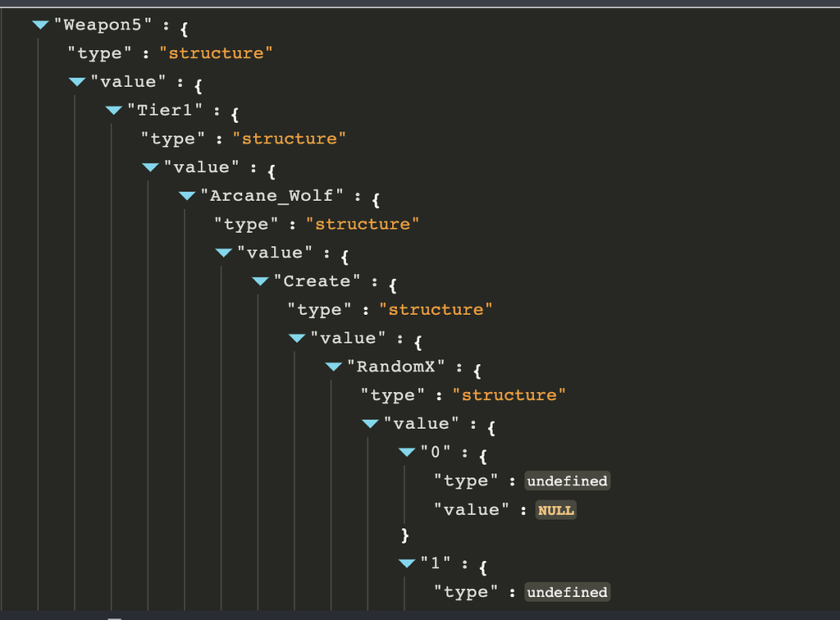
Task: Collapse the Weapon5 node
Action: click(40, 25)
